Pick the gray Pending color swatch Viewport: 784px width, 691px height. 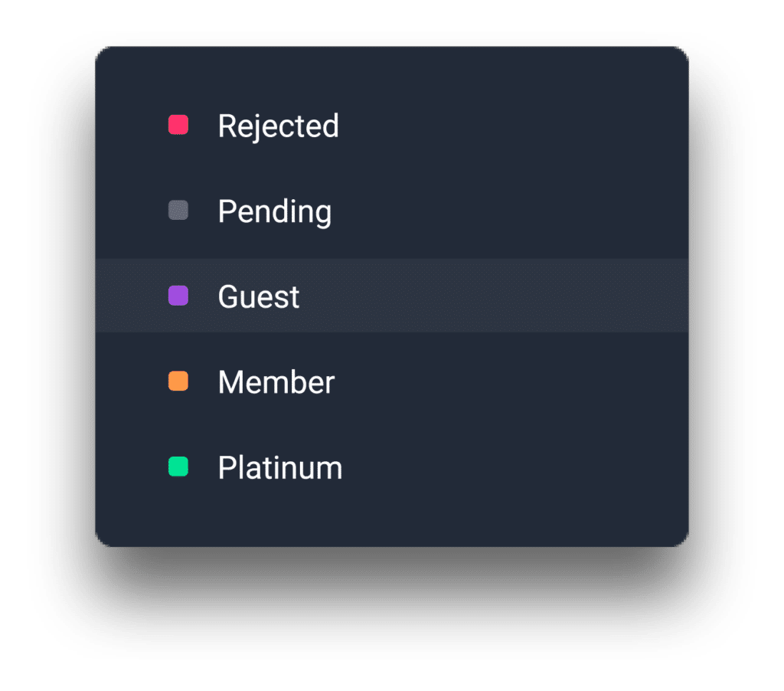178,210
